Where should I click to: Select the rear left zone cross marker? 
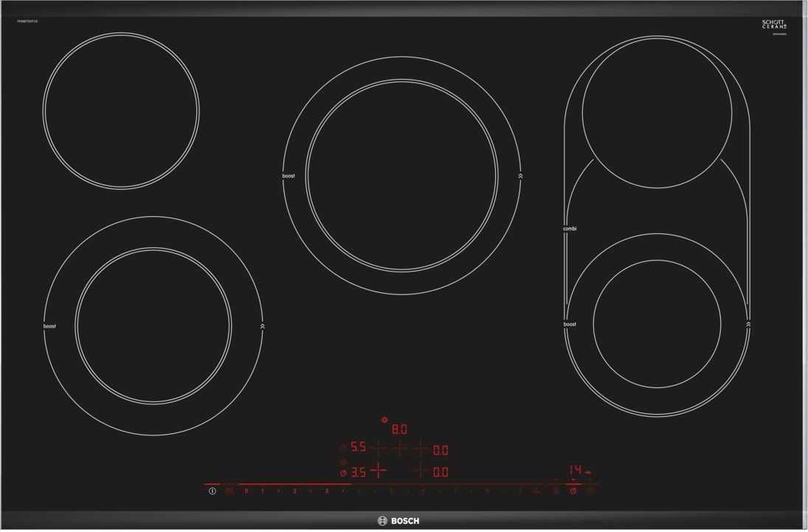pos(378,449)
